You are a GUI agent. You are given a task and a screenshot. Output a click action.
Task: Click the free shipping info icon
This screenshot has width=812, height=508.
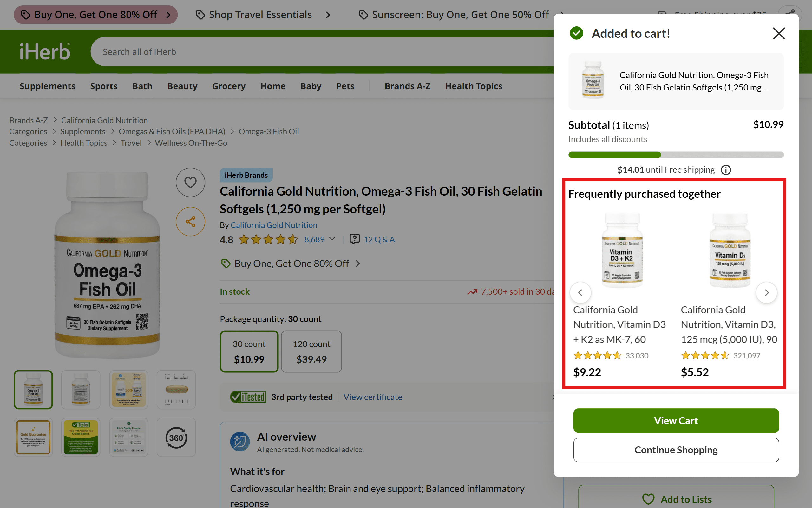pos(726,170)
